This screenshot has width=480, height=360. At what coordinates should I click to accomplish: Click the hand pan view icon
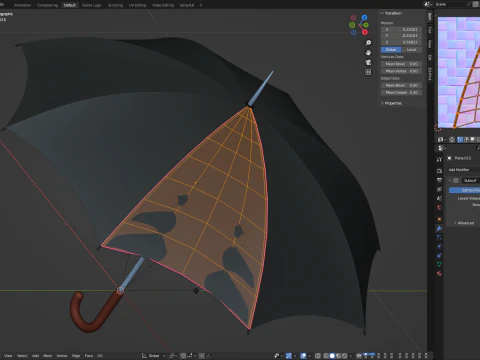pyautogui.click(x=368, y=53)
